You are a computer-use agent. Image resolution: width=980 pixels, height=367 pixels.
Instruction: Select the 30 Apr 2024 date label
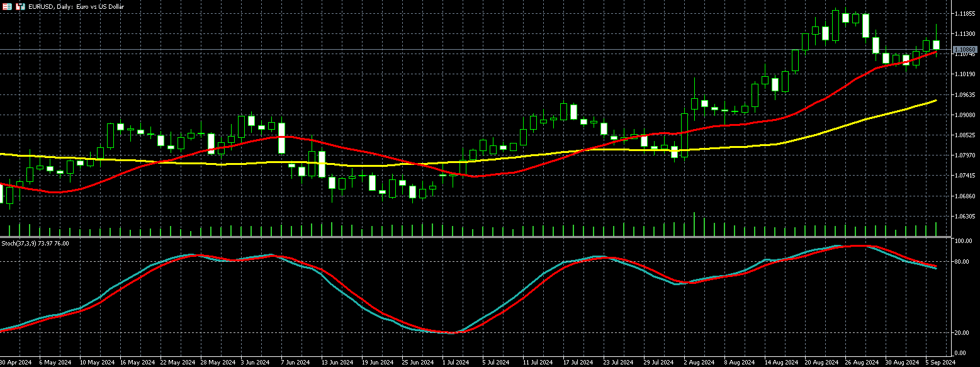point(16,363)
